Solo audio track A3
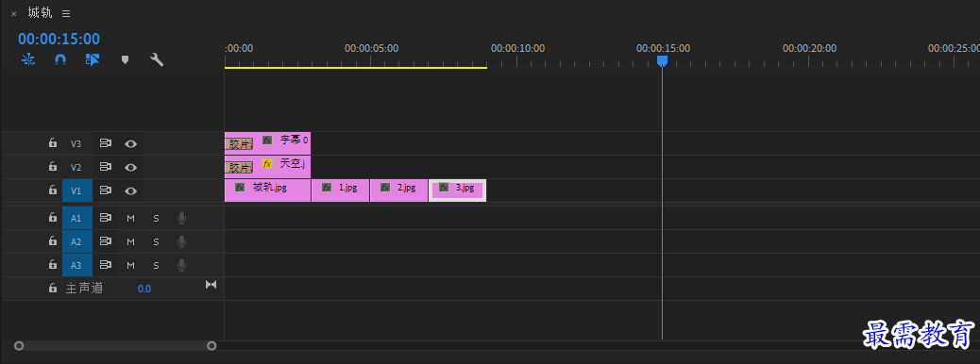Image resolution: width=980 pixels, height=364 pixels. [x=156, y=265]
